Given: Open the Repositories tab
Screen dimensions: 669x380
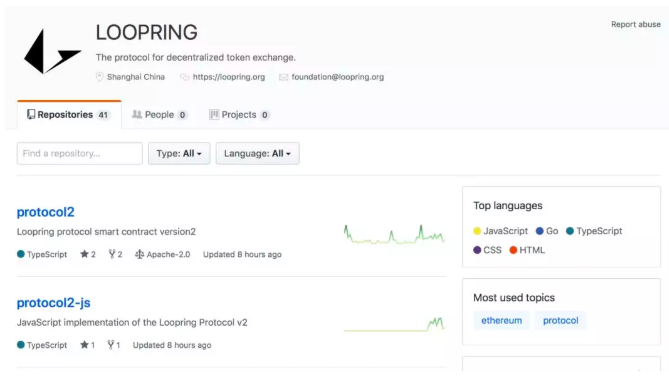Looking at the screenshot, I should (x=69, y=115).
